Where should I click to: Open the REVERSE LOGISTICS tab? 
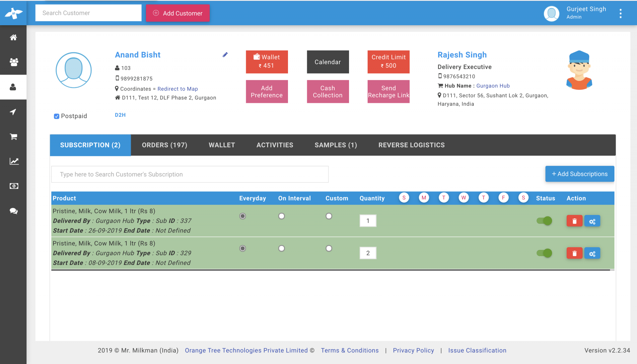(x=411, y=145)
